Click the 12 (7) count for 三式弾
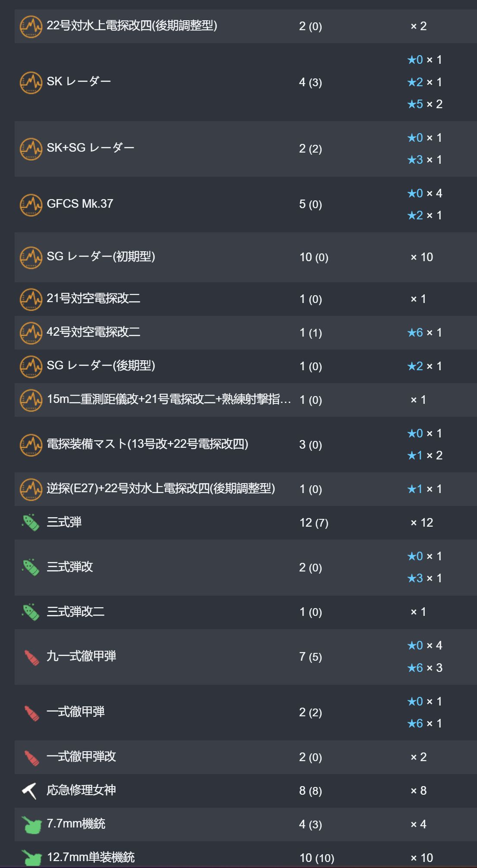 point(314,523)
